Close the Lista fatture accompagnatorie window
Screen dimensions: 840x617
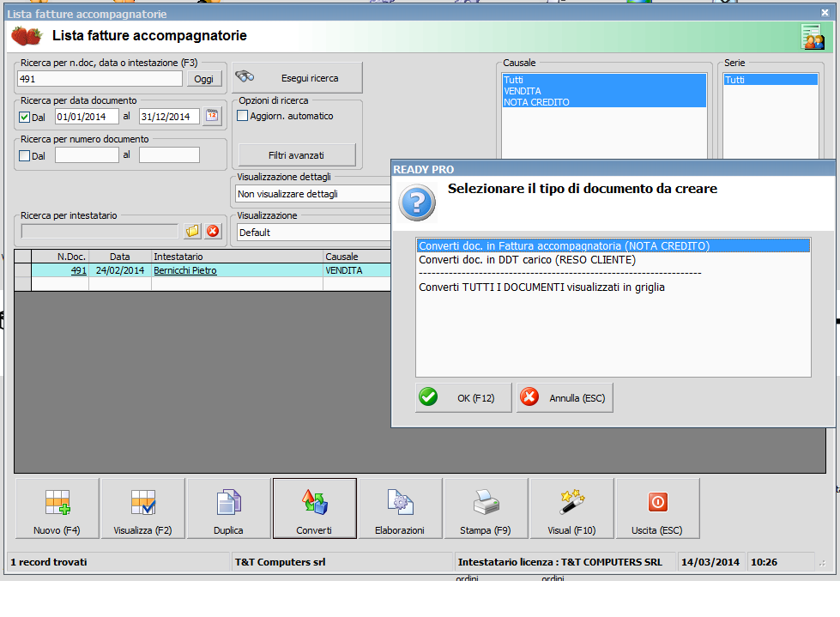click(x=825, y=12)
